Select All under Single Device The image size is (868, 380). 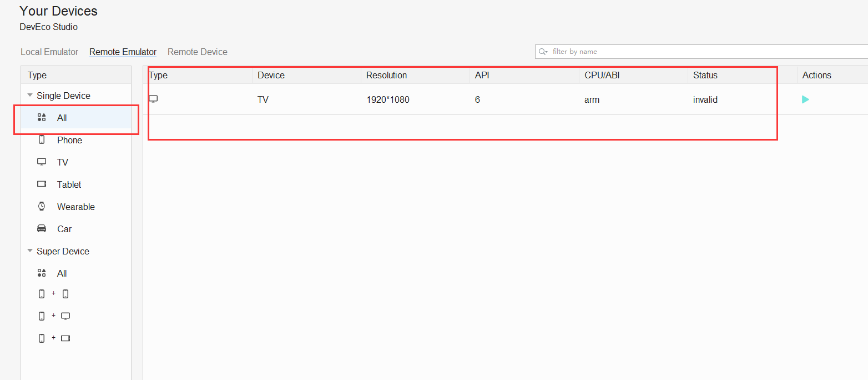click(x=62, y=118)
